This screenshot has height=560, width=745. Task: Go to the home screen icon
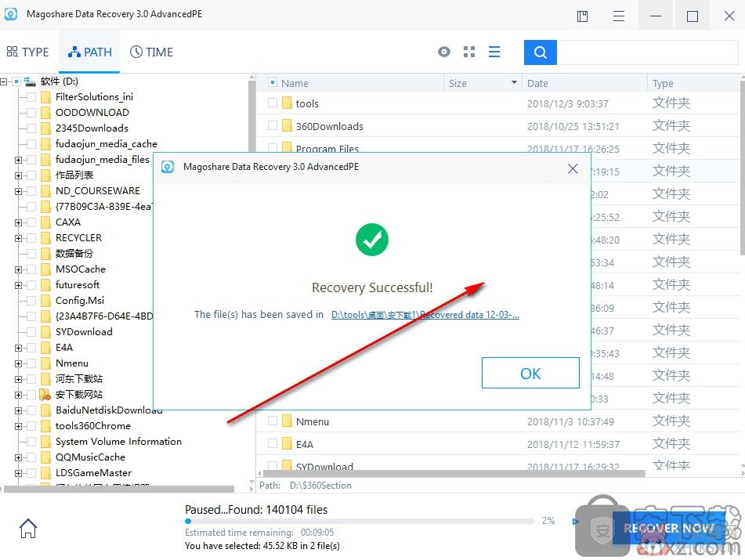coord(28,528)
